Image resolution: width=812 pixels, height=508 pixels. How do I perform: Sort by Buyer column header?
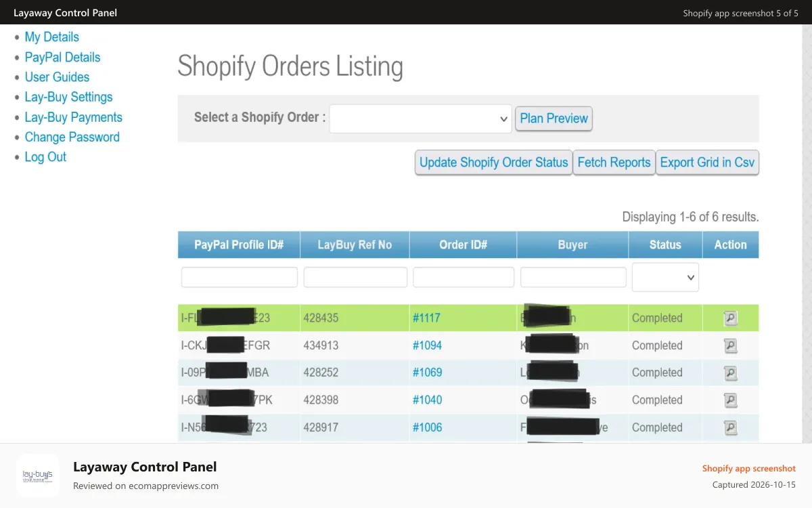click(572, 245)
